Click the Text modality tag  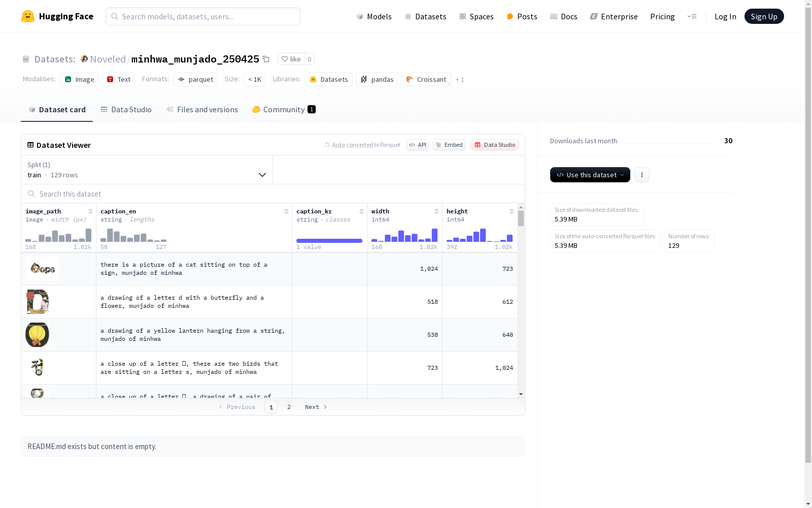point(119,79)
